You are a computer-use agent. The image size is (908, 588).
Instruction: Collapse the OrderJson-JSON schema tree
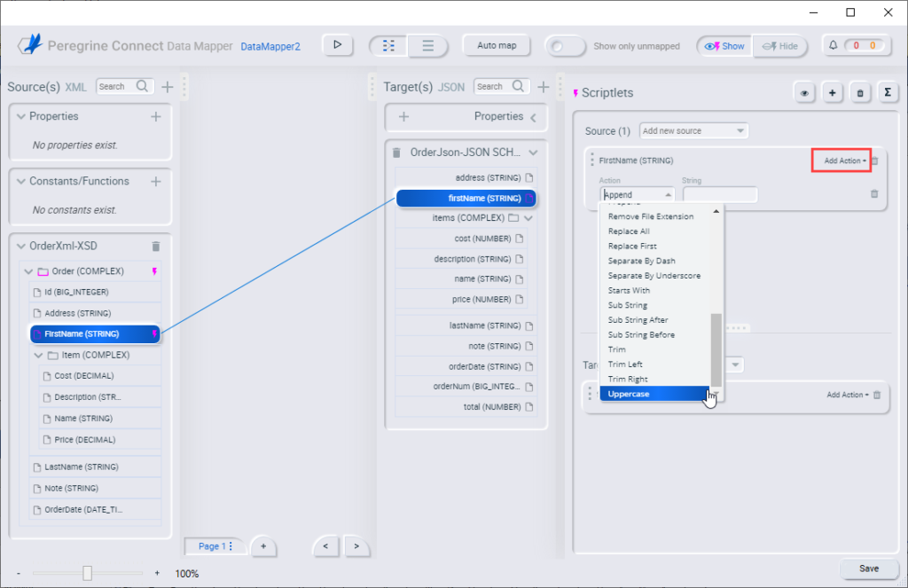pos(532,153)
